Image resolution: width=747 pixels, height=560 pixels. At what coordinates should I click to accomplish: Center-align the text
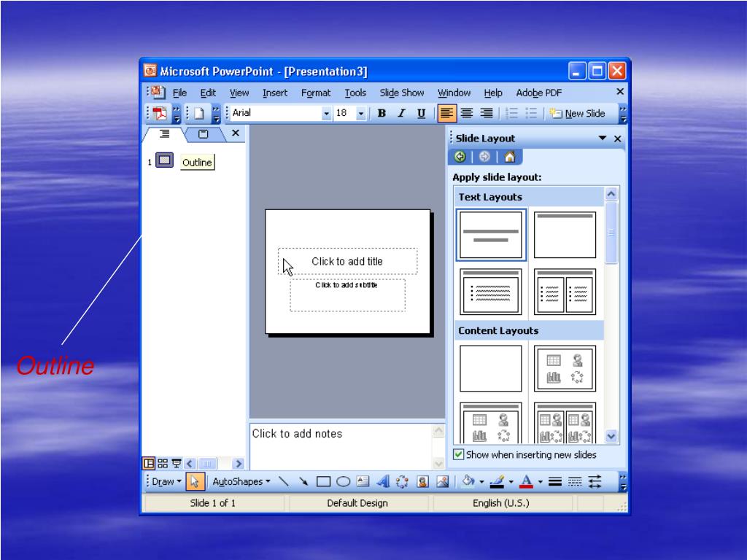(467, 113)
